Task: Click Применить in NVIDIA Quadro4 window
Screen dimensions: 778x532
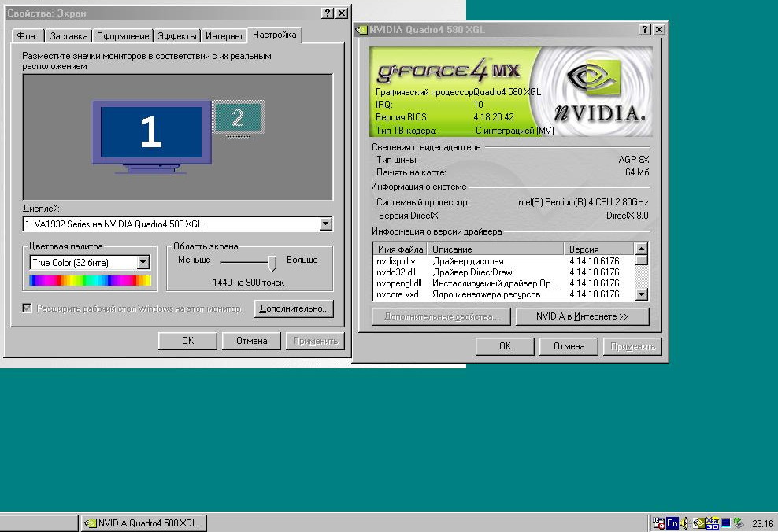Action: click(632, 346)
